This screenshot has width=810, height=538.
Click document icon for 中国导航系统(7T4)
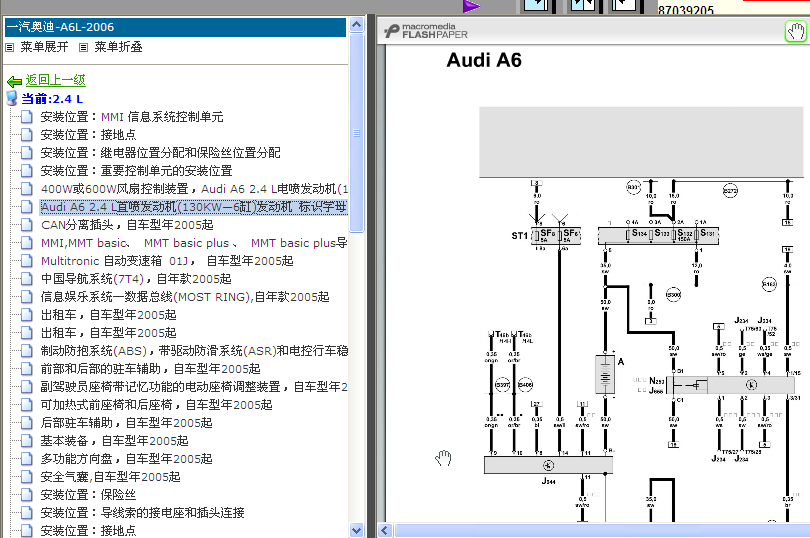tap(27, 279)
